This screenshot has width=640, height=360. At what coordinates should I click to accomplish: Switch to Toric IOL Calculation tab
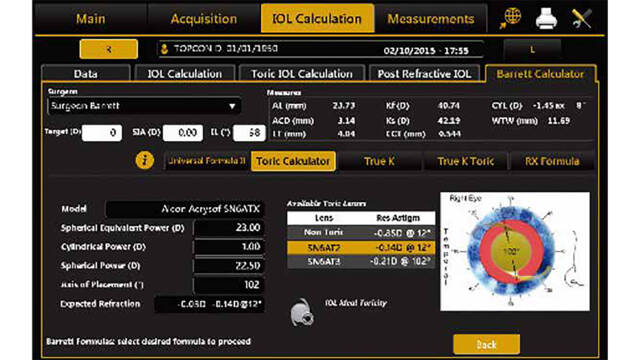pyautogui.click(x=302, y=74)
